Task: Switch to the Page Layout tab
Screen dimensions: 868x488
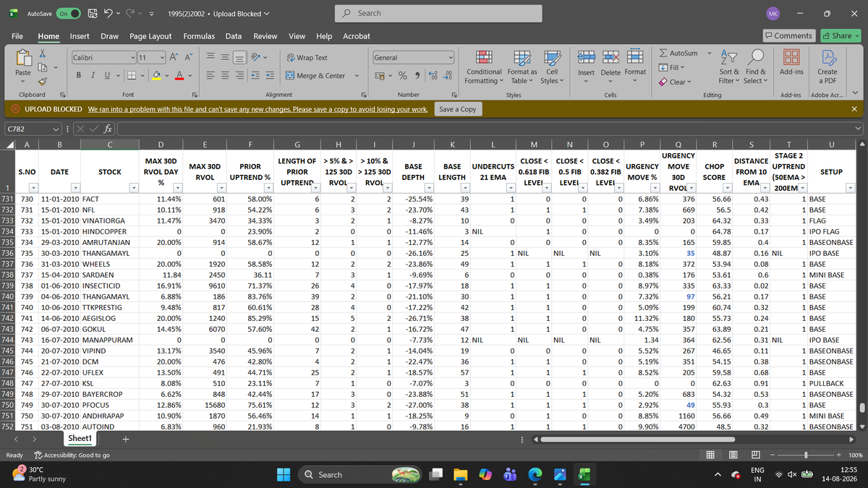Action: pyautogui.click(x=150, y=36)
